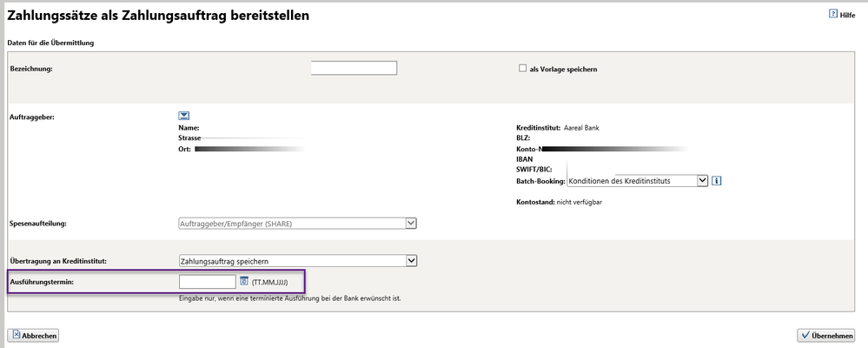The image size is (868, 348).
Task: Focus the Bezeichnung text field
Action: [x=354, y=69]
